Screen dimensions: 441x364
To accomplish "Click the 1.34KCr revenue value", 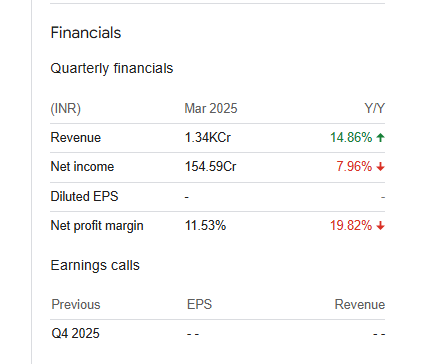I will click(208, 137).
